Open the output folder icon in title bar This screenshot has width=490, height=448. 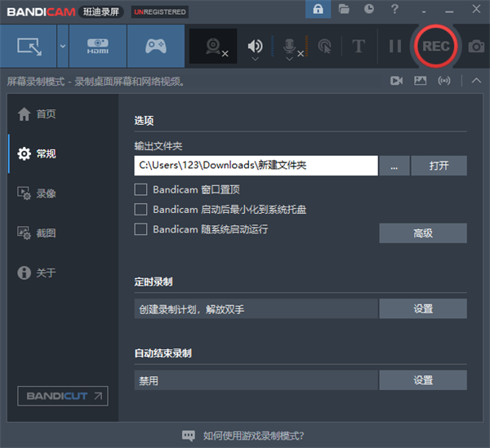pos(344,9)
